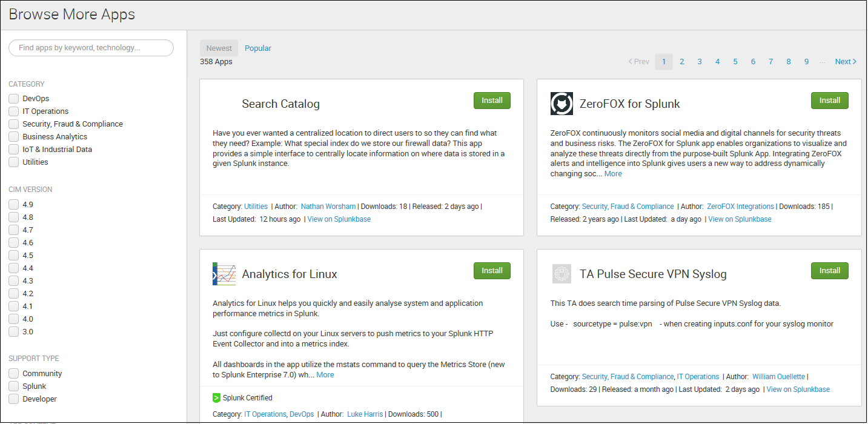Check the CIM version 4.7 box

[13, 230]
